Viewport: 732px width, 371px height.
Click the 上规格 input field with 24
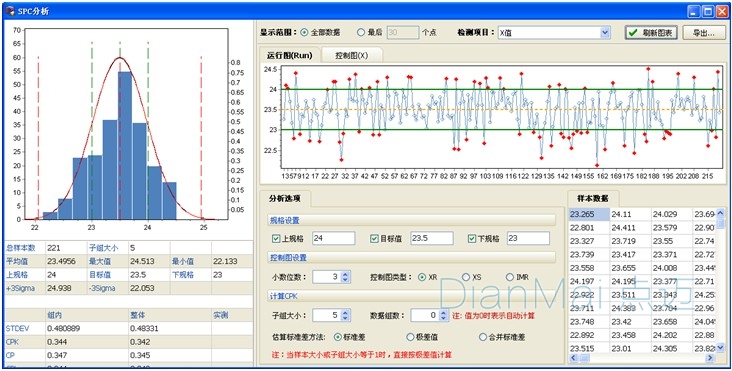[334, 238]
